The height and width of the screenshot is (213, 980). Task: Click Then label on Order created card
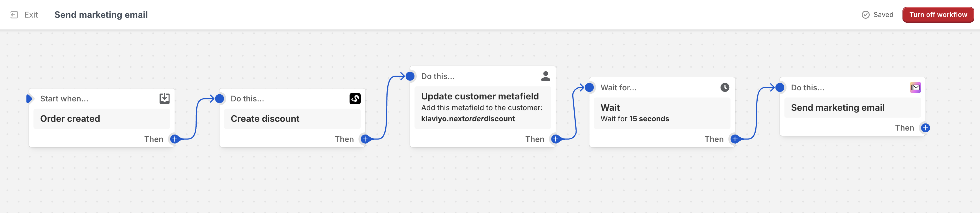154,139
